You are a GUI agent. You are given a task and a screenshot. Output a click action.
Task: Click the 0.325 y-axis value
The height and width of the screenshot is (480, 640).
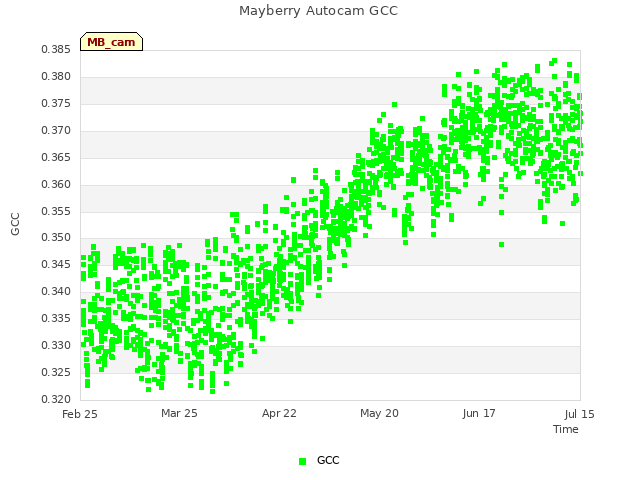pyautogui.click(x=56, y=372)
